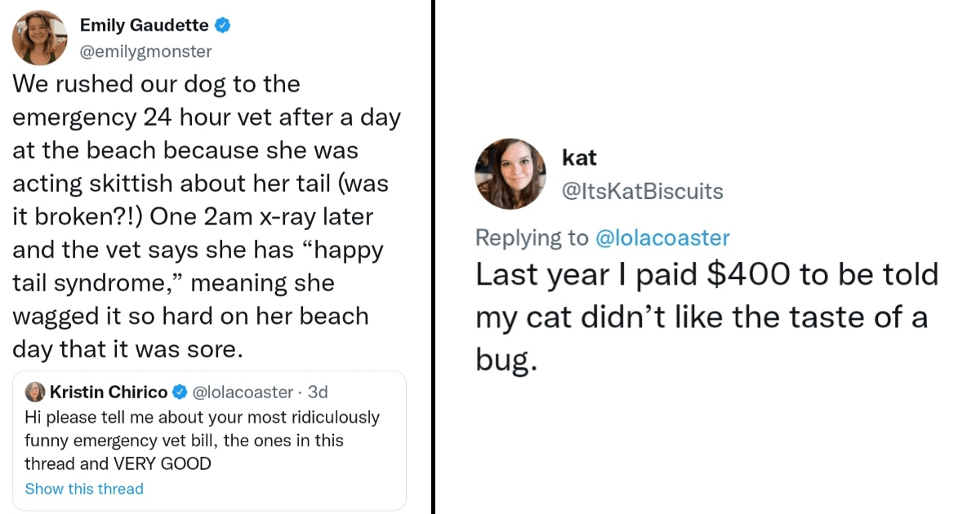The image size is (980, 514).
Task: Open Kristin Chirico's name in the quoted tweet
Action: click(x=109, y=392)
